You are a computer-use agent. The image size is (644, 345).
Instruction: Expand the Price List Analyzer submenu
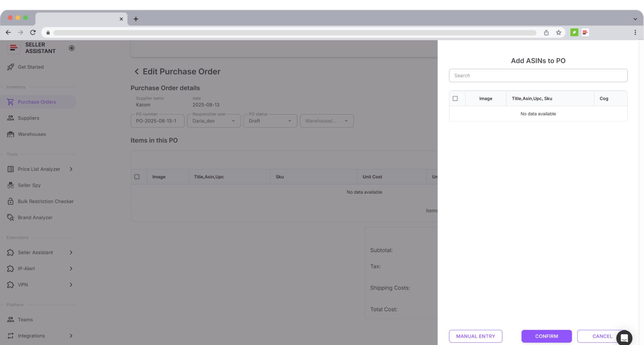tap(71, 169)
